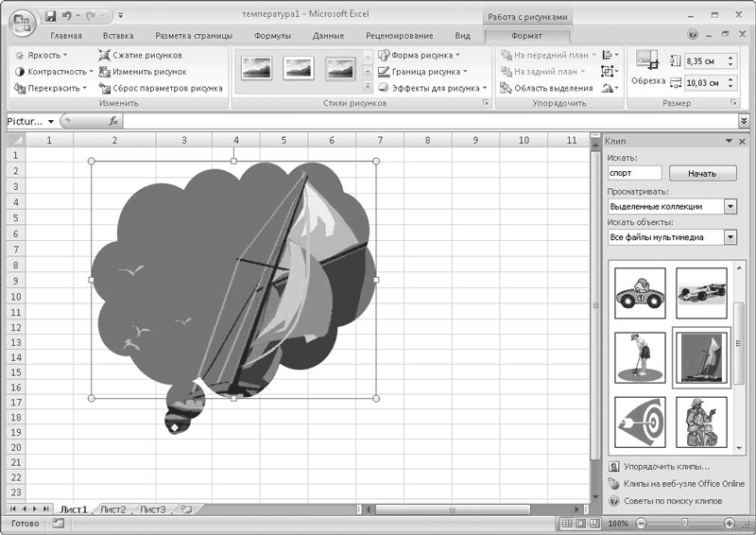Switch to Лист2 sheet tab
756x535 pixels.
113,509
